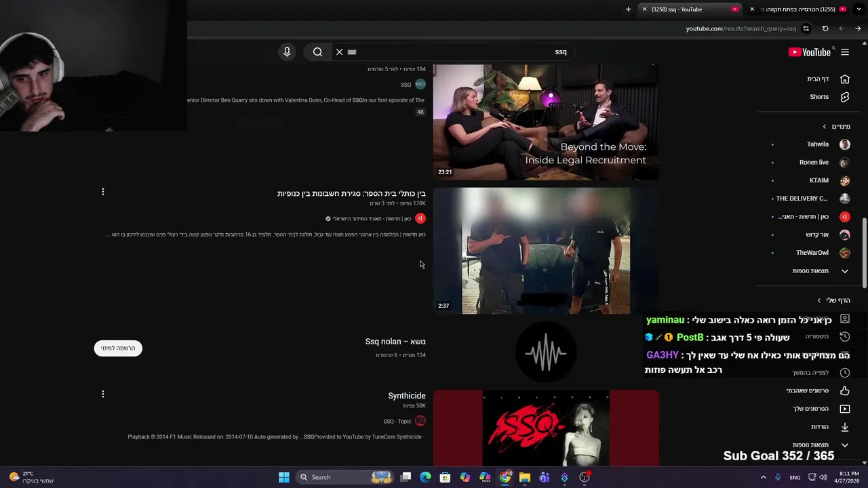
Task: Switch to the ssq - YouTube browser tab
Action: [692, 9]
